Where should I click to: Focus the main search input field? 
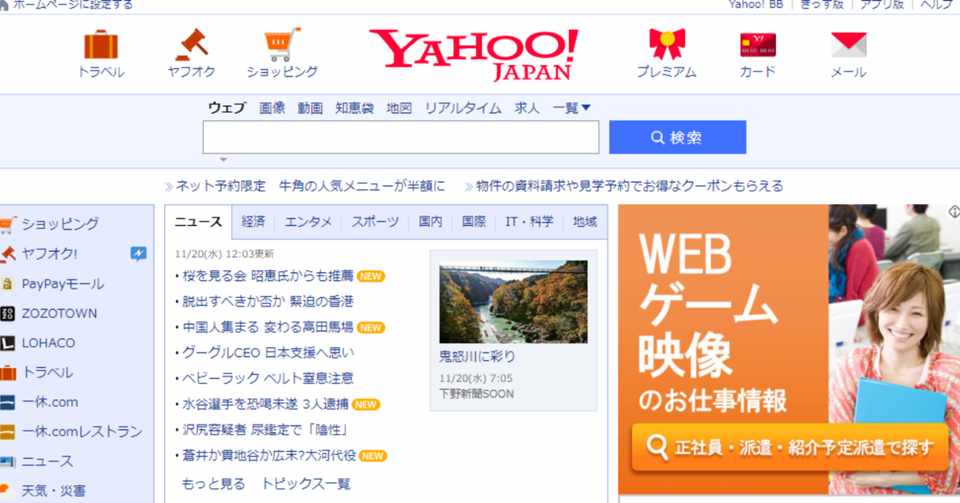click(401, 137)
